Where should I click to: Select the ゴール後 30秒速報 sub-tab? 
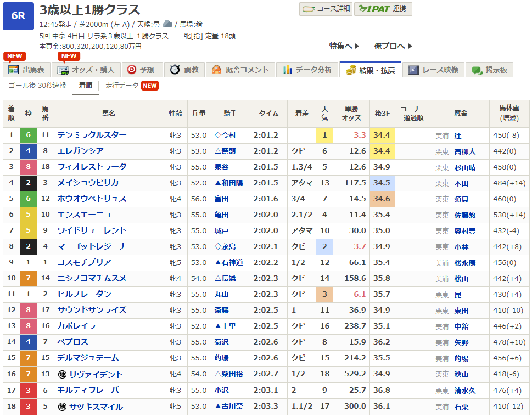point(37,86)
